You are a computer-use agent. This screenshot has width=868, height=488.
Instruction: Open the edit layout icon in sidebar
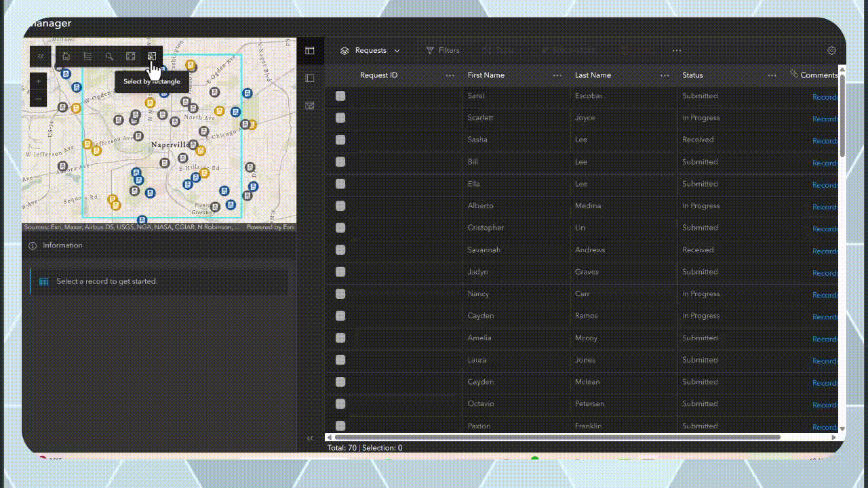tap(310, 106)
